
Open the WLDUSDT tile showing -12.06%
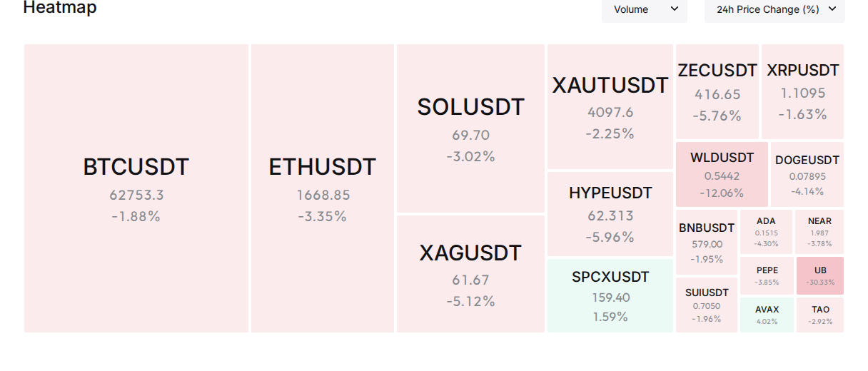722,174
